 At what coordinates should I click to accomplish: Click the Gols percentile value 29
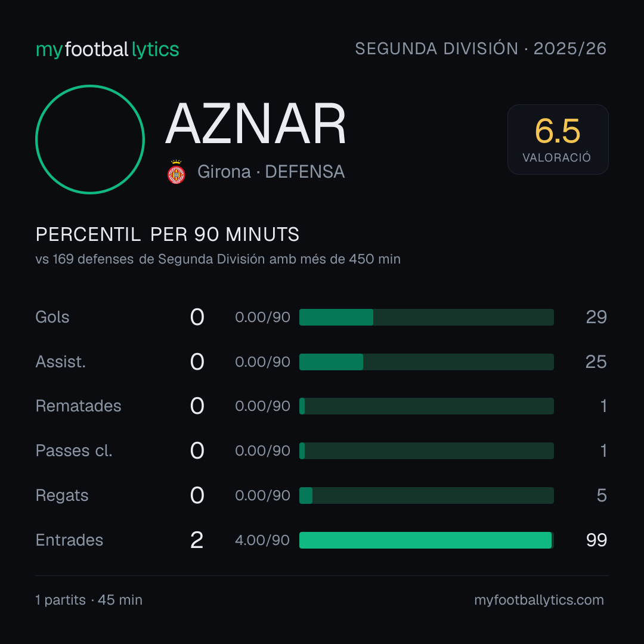[x=596, y=317]
